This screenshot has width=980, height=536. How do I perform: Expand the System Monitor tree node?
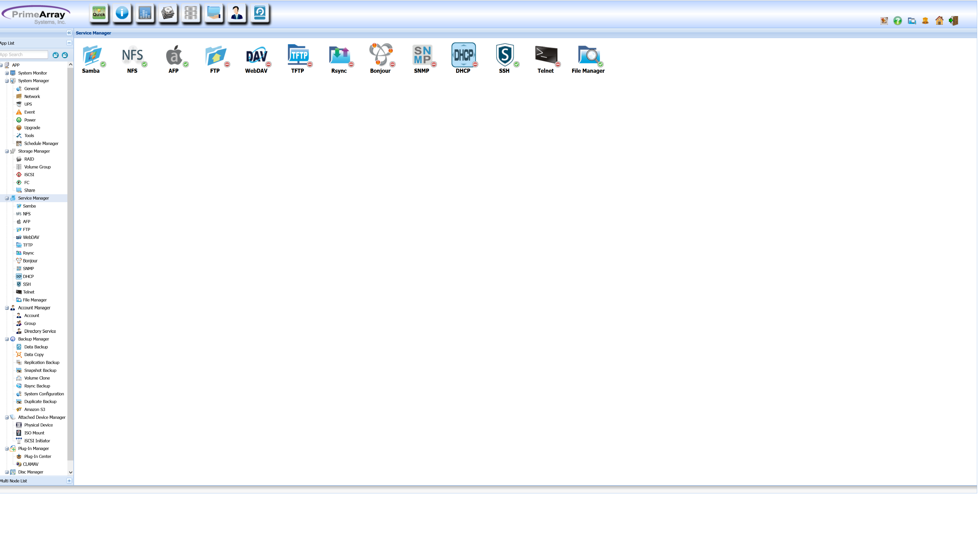7,73
